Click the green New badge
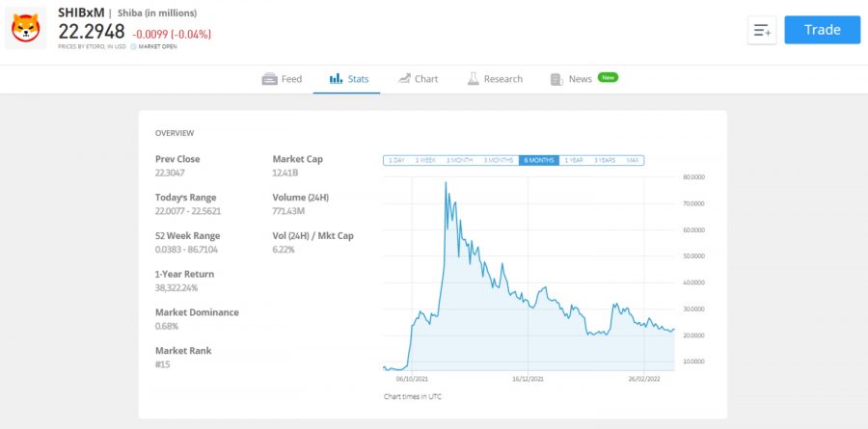 [x=608, y=77]
